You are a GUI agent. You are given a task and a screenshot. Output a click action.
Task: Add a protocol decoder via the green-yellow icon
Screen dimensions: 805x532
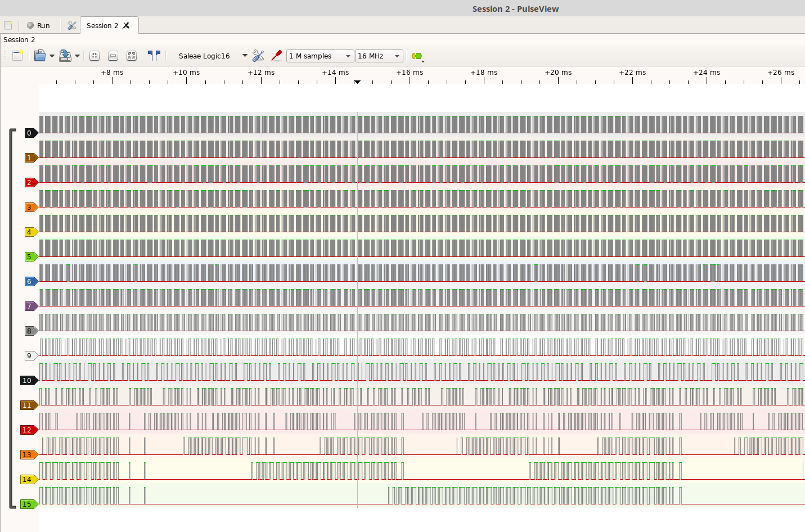click(417, 56)
